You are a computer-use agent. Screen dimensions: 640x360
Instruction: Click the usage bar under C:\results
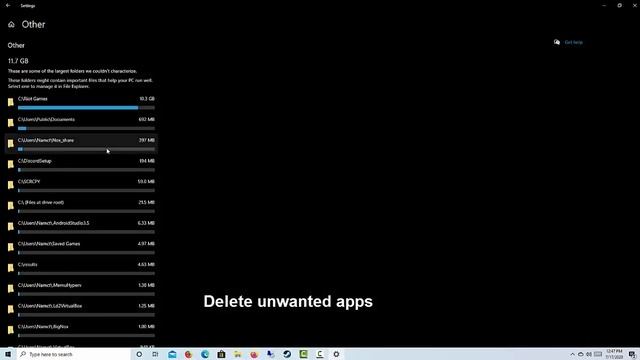(x=86, y=273)
